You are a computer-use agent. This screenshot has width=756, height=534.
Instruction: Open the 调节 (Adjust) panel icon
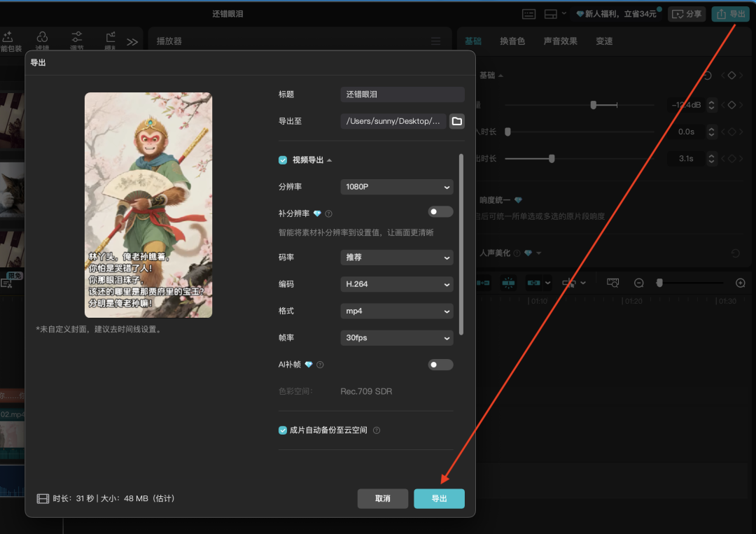[x=77, y=40]
